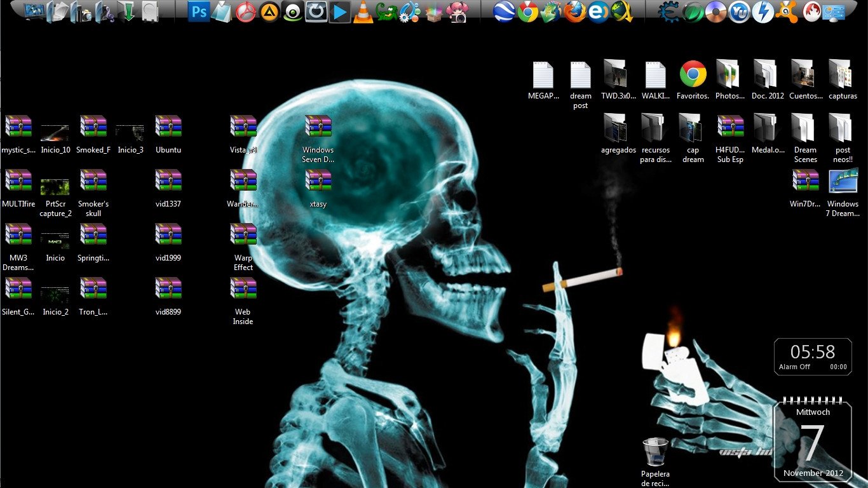Open the agregados folder
The height and width of the screenshot is (488, 868).
point(618,134)
